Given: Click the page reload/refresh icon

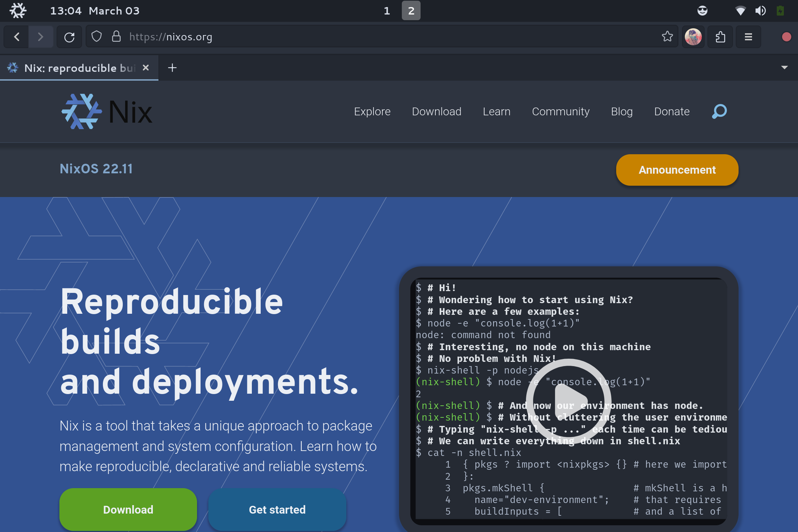Looking at the screenshot, I should pyautogui.click(x=70, y=37).
